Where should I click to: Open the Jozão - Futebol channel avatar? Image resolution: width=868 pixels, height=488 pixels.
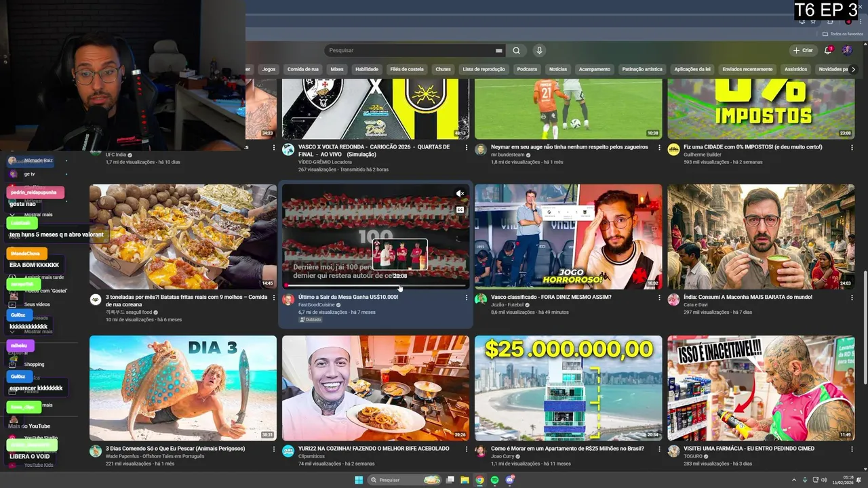481,299
